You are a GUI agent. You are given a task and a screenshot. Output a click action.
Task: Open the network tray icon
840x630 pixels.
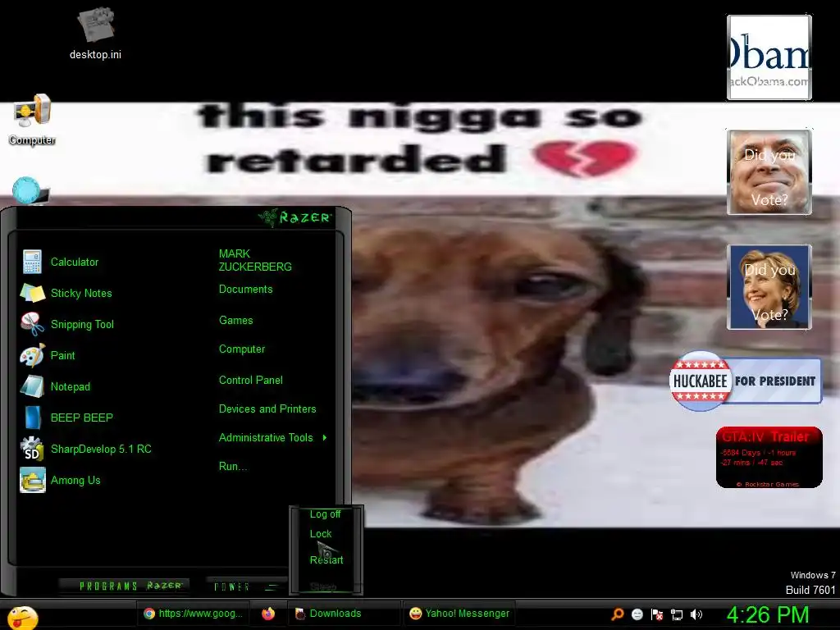point(677,614)
